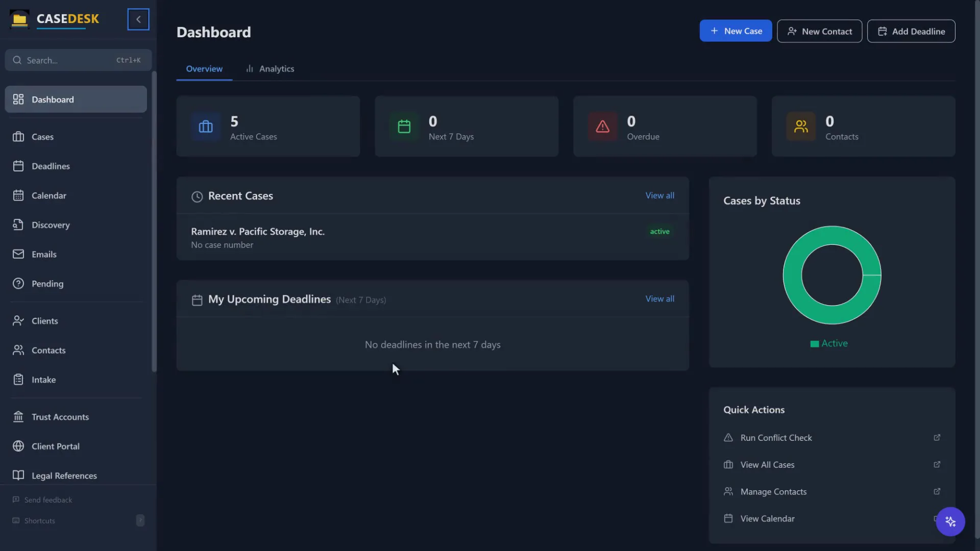The height and width of the screenshot is (551, 980).
Task: Click View Calendar quick action
Action: 832,519
